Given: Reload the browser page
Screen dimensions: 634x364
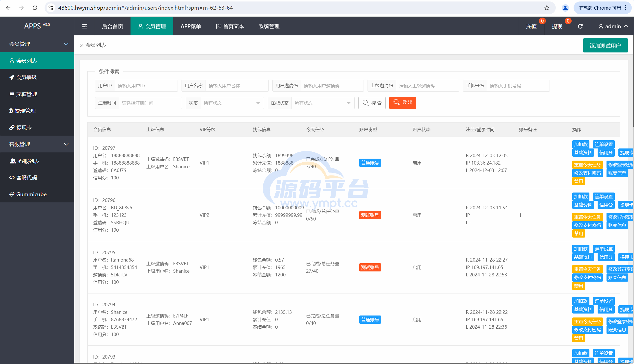Looking at the screenshot, I should (35, 8).
